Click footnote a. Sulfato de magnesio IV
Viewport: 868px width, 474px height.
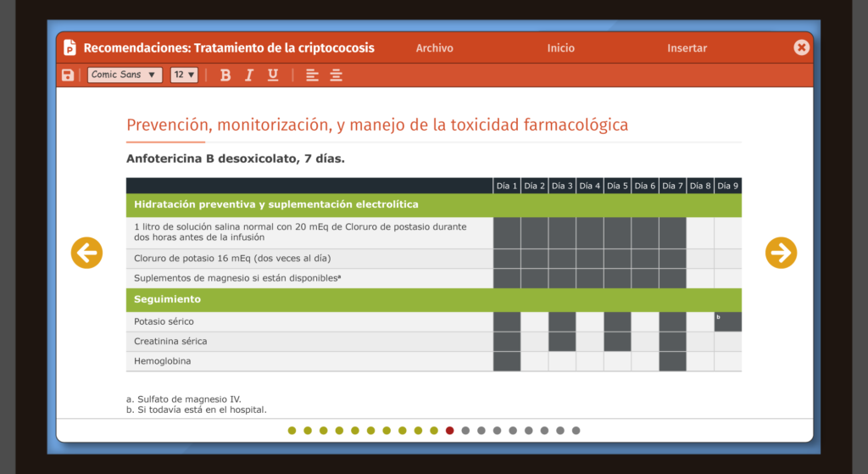click(x=184, y=399)
